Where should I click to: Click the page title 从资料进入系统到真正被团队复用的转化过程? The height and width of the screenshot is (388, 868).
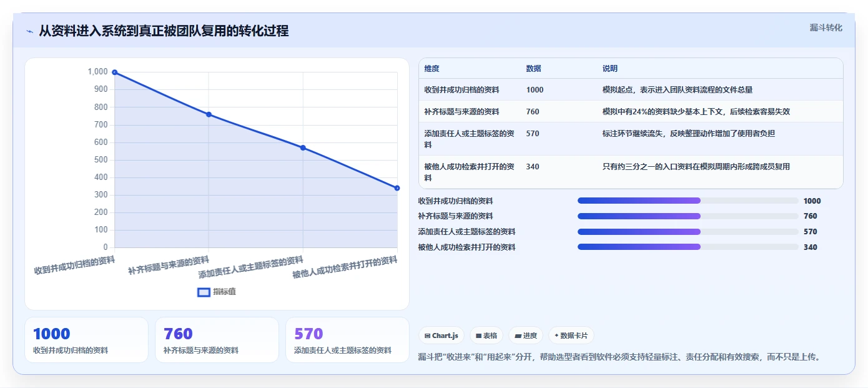point(164,31)
